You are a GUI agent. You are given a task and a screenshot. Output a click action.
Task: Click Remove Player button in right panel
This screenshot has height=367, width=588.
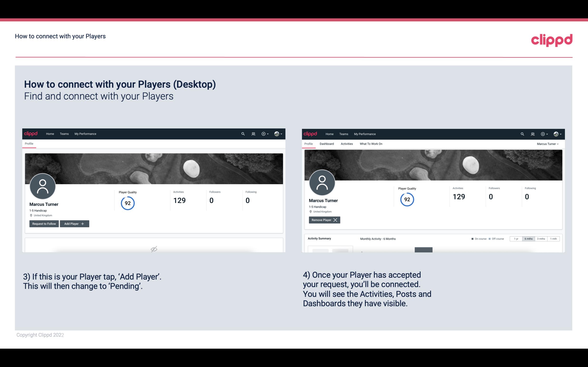click(x=324, y=220)
